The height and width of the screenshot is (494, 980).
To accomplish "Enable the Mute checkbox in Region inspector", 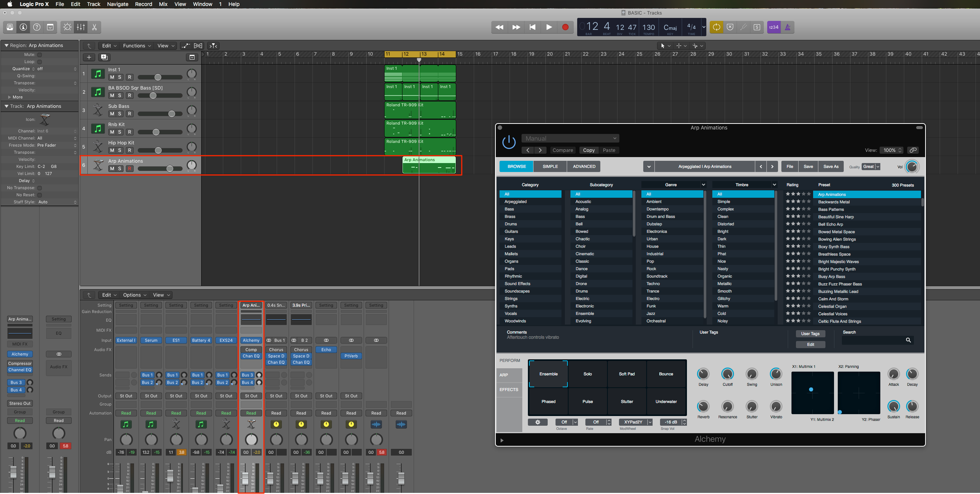I will 40,55.
